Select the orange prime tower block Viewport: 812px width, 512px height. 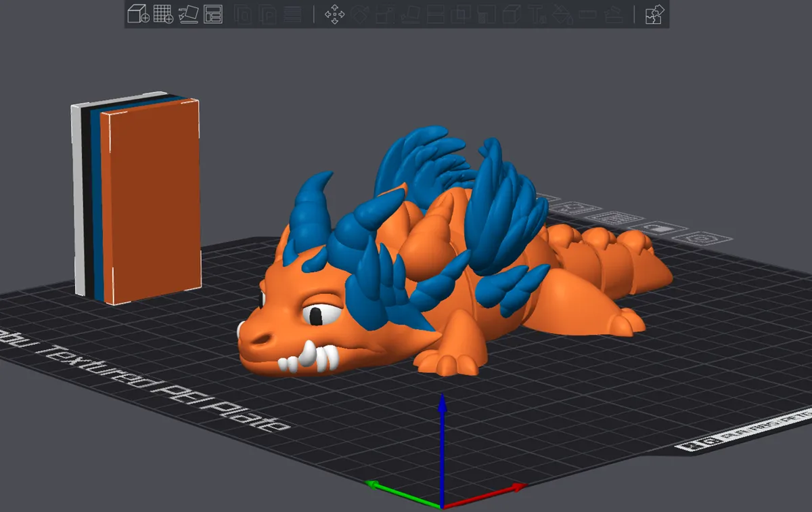click(150, 201)
